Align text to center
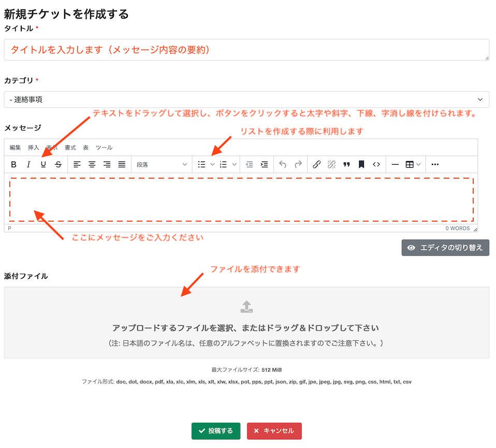 (x=92, y=164)
